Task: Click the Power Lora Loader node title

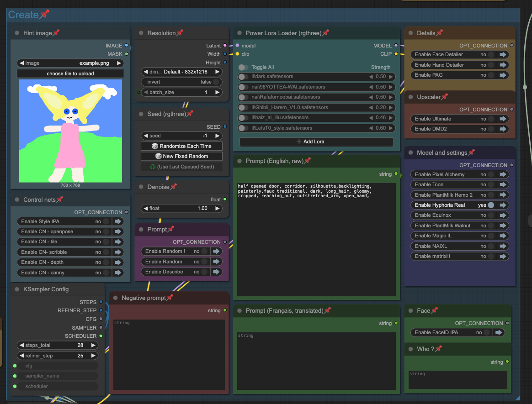Action: tap(283, 33)
